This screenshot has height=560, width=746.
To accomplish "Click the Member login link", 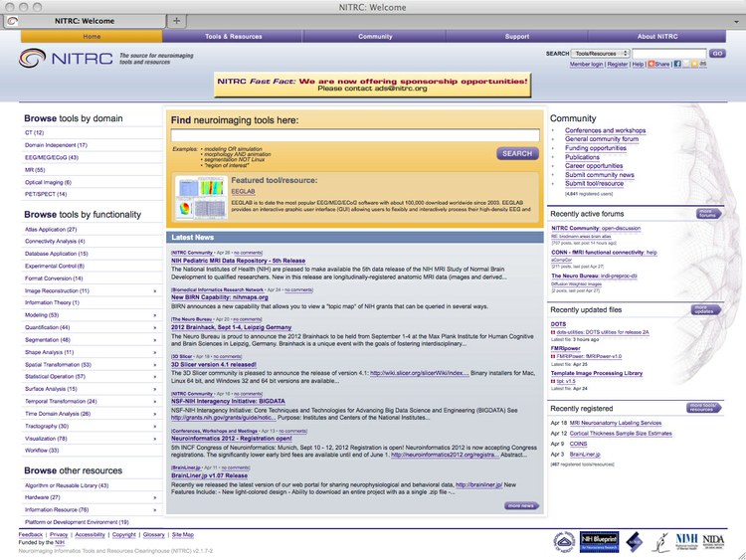I will coord(586,65).
